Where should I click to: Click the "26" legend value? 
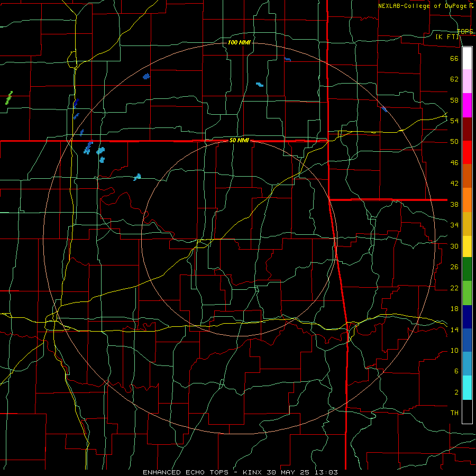(454, 267)
